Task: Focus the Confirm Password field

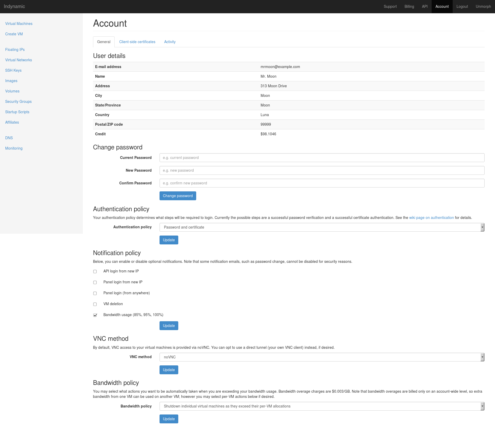Action: (322, 183)
